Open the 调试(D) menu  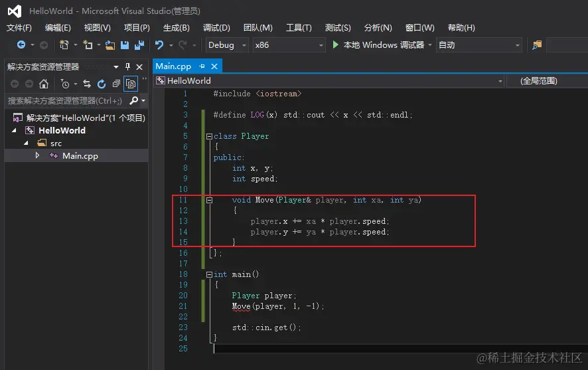point(216,28)
